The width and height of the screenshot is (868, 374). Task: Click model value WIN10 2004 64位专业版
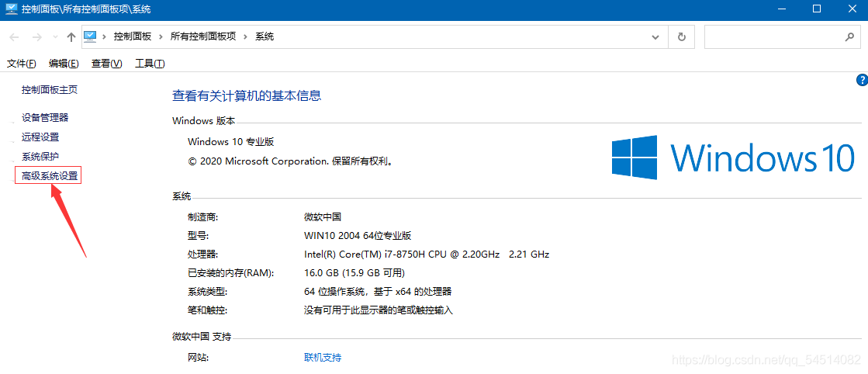click(358, 235)
